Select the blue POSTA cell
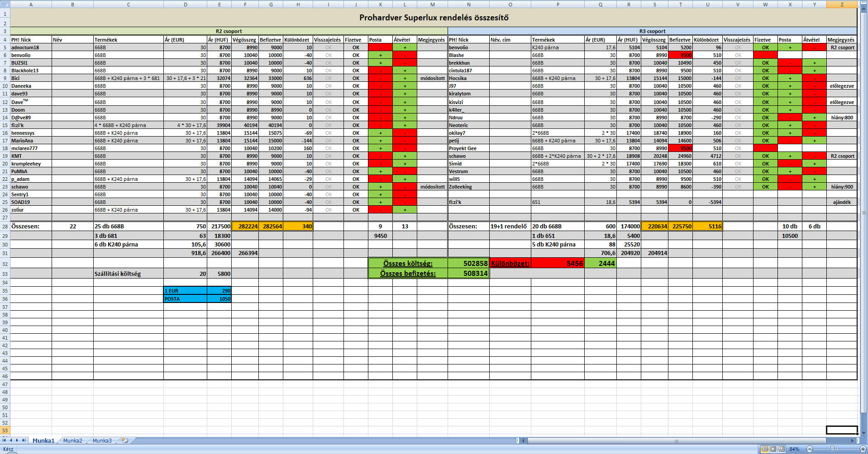This screenshot has width=868, height=454. tap(185, 299)
